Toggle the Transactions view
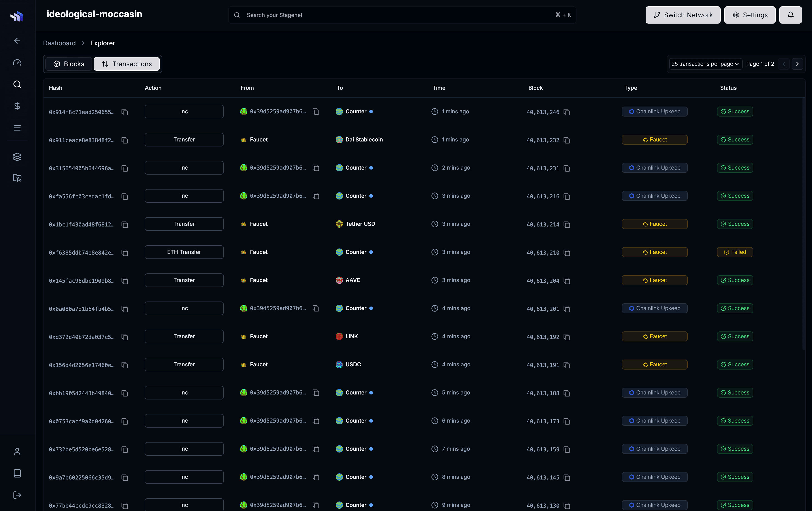 pos(127,64)
